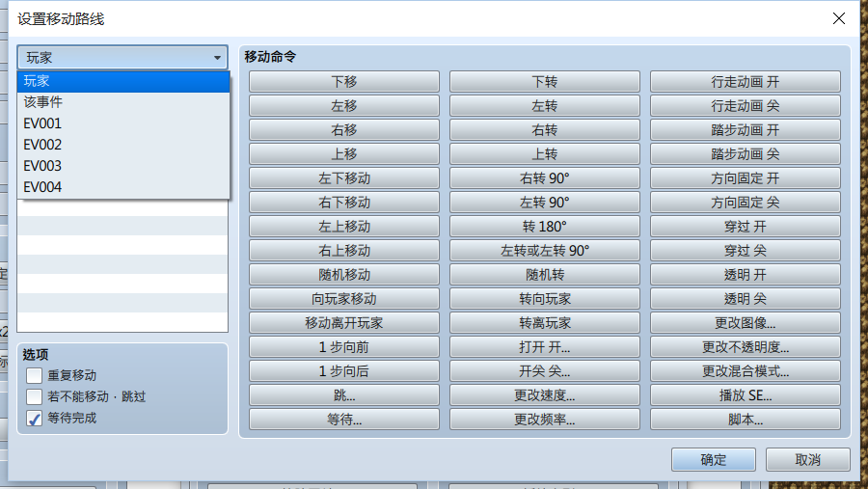
Task: Add the 右上移动 command
Action: pyautogui.click(x=343, y=251)
